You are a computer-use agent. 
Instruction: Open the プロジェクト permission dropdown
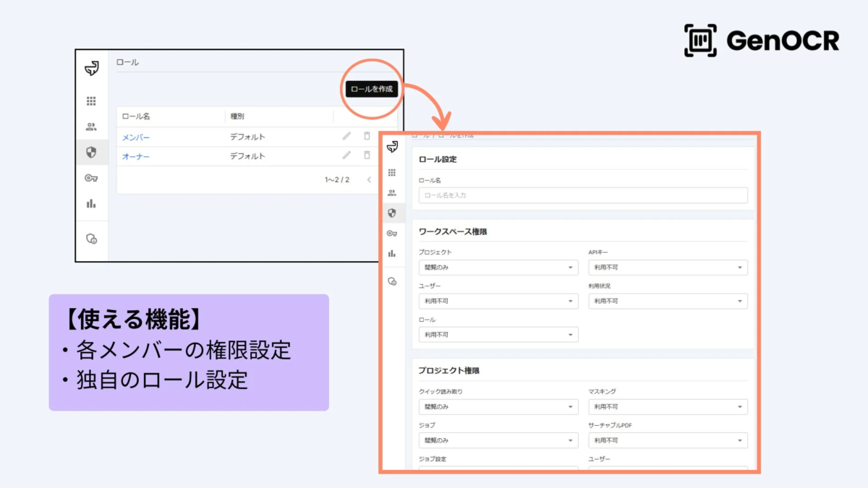498,267
